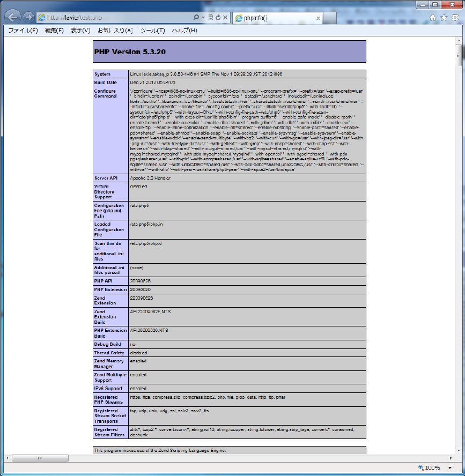Image resolution: width=465 pixels, height=476 pixels.
Task: Open the zoom level dropdown arrow
Action: coord(450,468)
